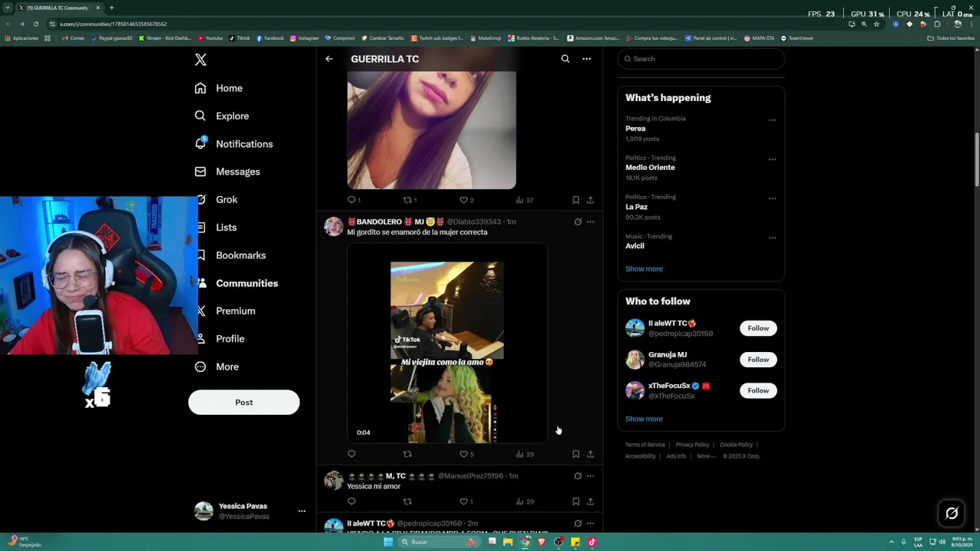Screen dimensions: 980x551
Task: Follow xTheFocuSx account
Action: [758, 390]
